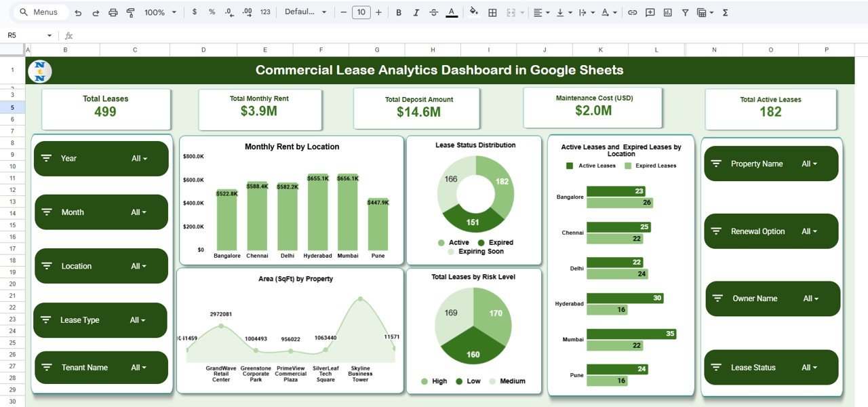868x407 pixels.
Task: Select the Tenant Name filter button
Action: click(x=100, y=367)
